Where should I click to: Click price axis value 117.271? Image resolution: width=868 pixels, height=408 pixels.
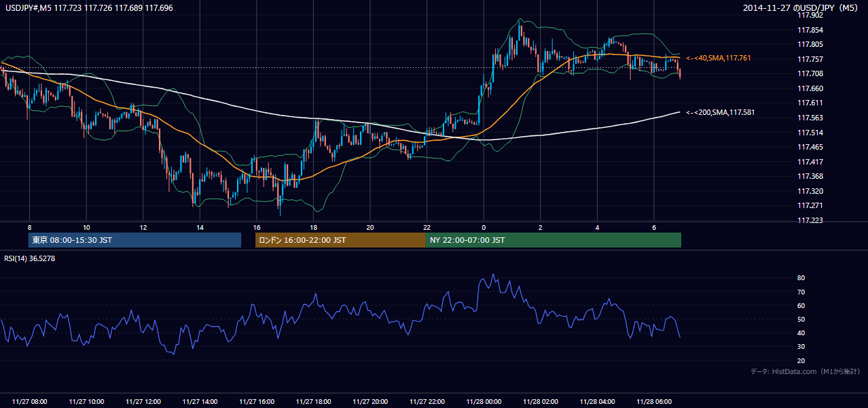tap(810, 205)
